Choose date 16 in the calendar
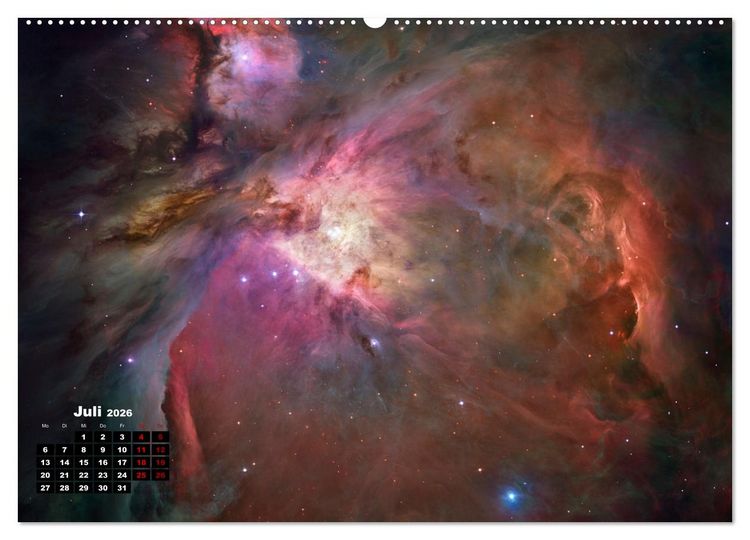The height and width of the screenshot is (540, 750). (x=103, y=463)
